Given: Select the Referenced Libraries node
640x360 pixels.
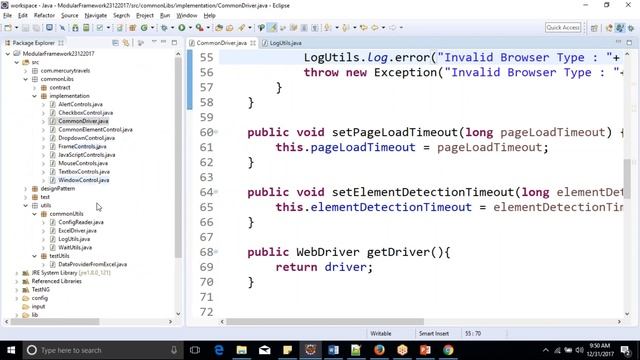Looking at the screenshot, I should [56, 281].
